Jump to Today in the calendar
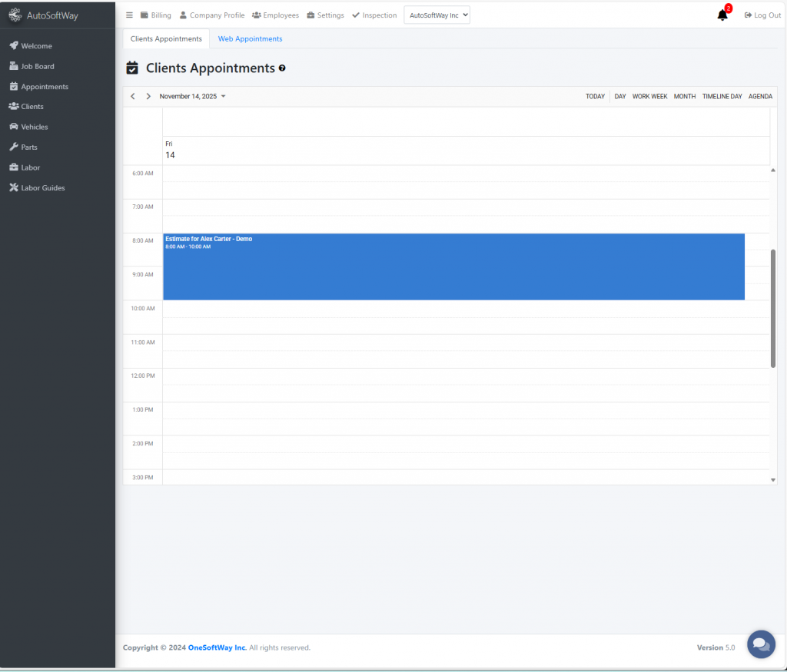This screenshot has width=787, height=672. 595,97
